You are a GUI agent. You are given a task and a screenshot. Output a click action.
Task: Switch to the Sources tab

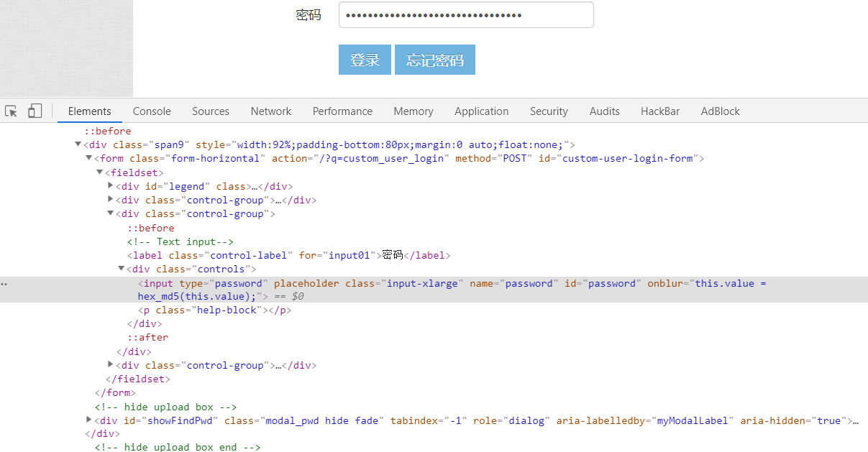coord(211,111)
